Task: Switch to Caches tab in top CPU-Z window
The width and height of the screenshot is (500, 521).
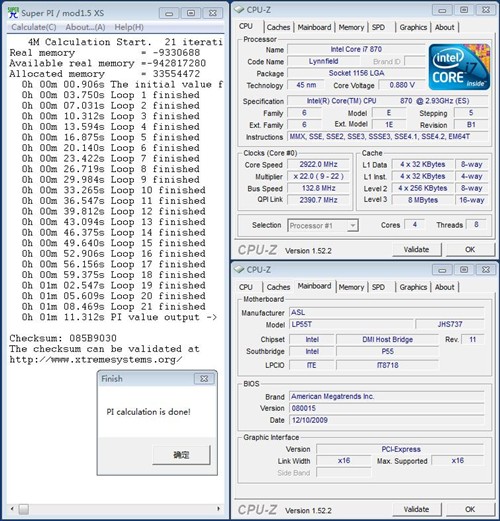Action: [278, 27]
